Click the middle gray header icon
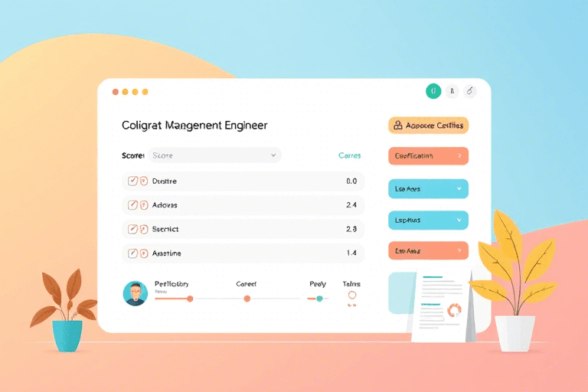 click(x=452, y=91)
